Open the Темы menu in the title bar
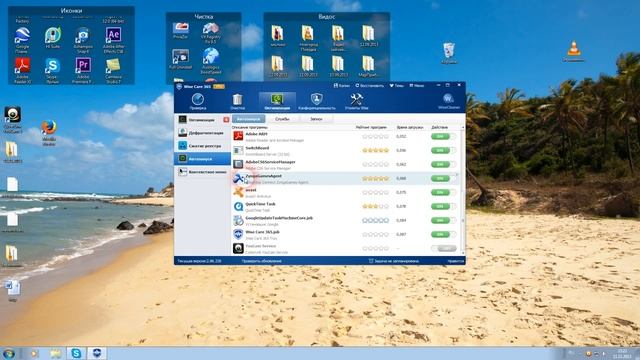Screen dimensions: 640x360 [x=396, y=86]
